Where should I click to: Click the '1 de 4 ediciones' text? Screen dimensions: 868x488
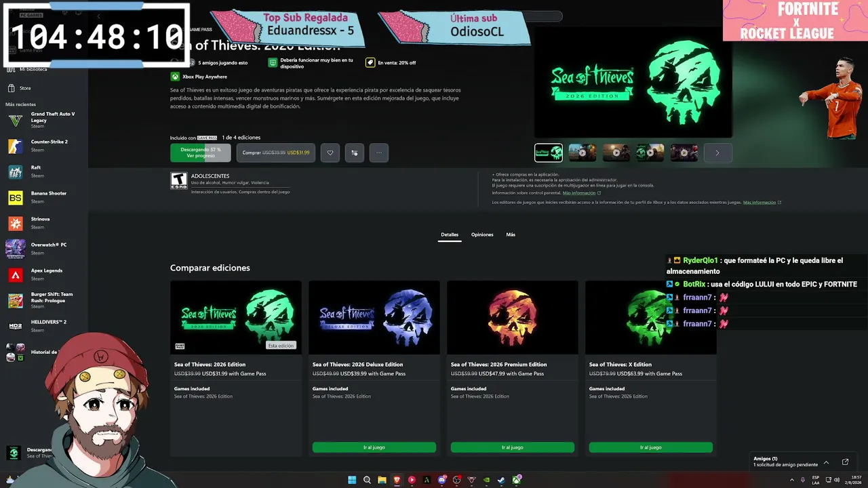[x=241, y=138]
